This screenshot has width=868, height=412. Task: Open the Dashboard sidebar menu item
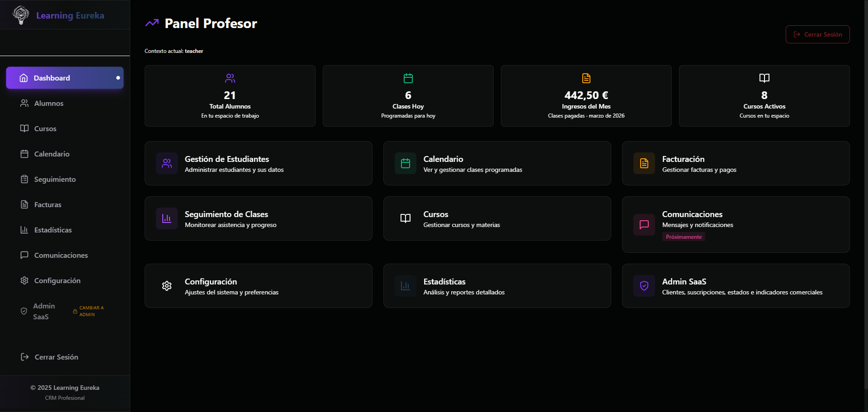65,78
